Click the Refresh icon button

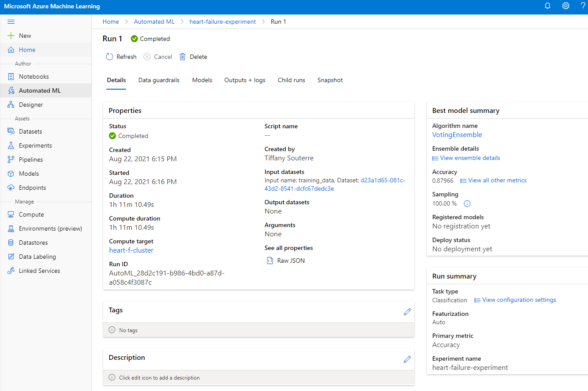pos(110,57)
